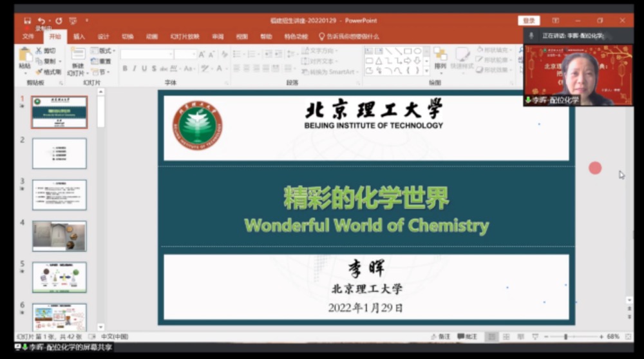Switch to the Slide Show (幻灯片放映) tab

(185, 37)
